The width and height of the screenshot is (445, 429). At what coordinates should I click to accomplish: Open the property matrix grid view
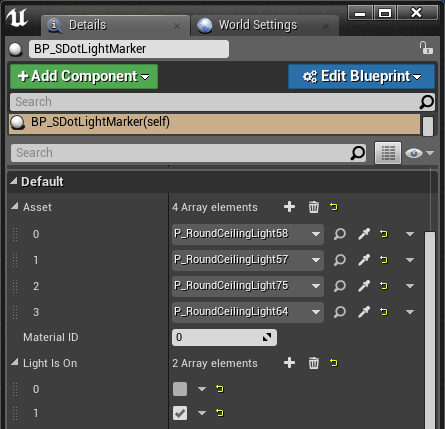(x=388, y=153)
